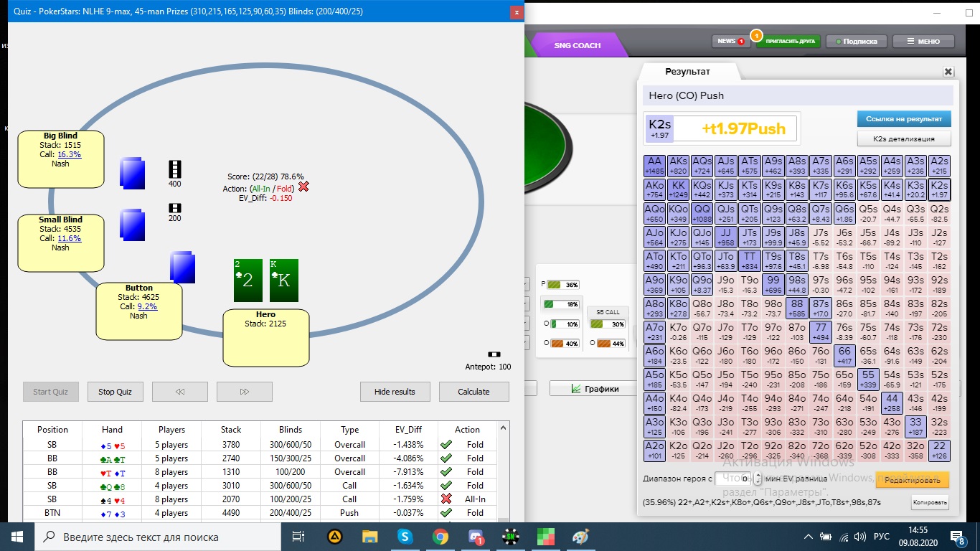Click the Calculate button
The height and width of the screenshot is (551, 980).
[473, 392]
